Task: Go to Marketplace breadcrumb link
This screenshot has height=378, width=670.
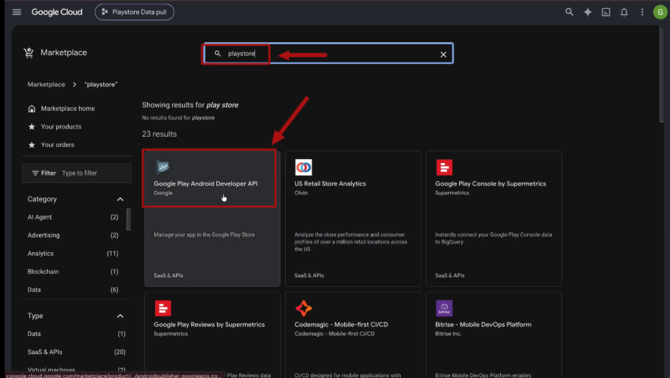Action: (x=46, y=85)
